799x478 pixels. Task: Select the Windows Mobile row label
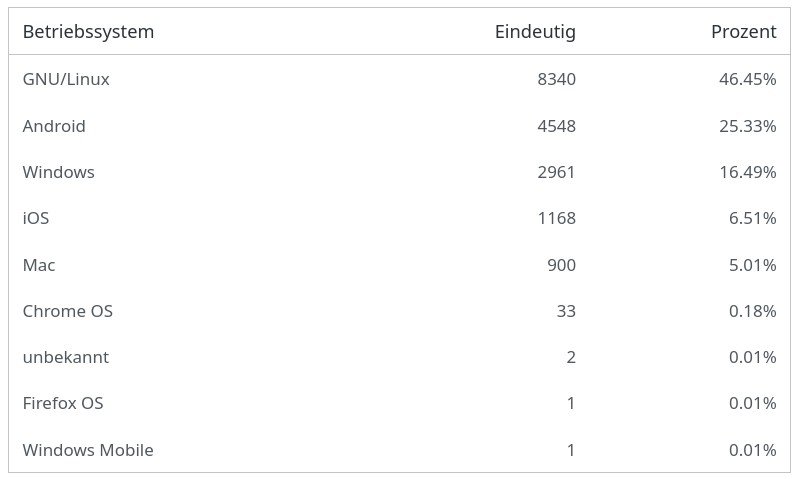pos(88,450)
